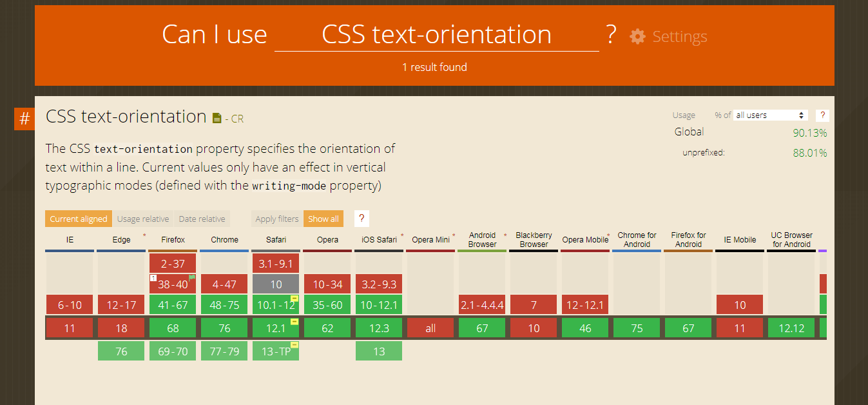Screen dimensions: 868x405
Task: Select the Edge 18 cell
Action: tap(121, 328)
